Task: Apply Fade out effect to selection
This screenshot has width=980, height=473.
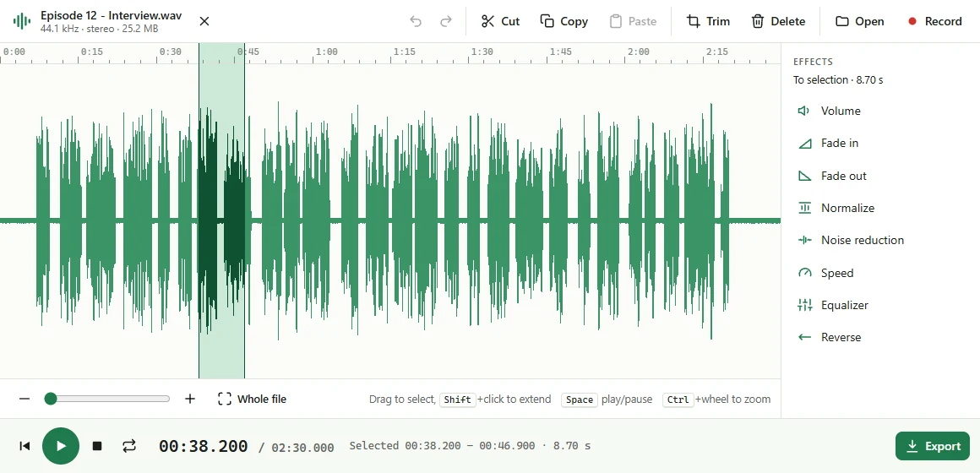Action: (x=880, y=176)
